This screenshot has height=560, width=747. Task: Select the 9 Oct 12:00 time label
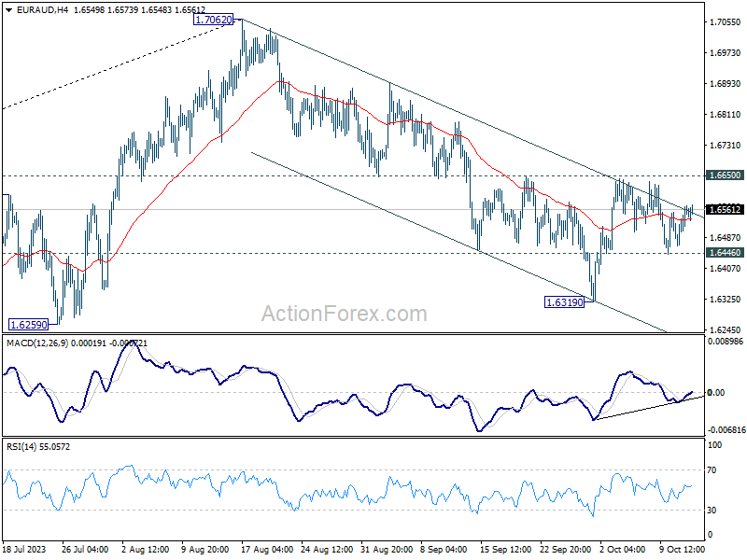pyautogui.click(x=683, y=549)
